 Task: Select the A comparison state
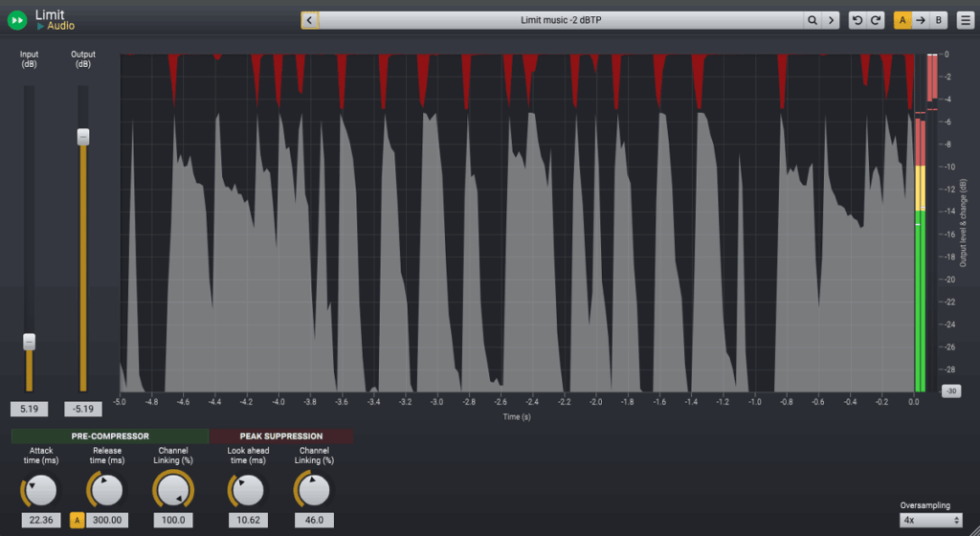(902, 20)
